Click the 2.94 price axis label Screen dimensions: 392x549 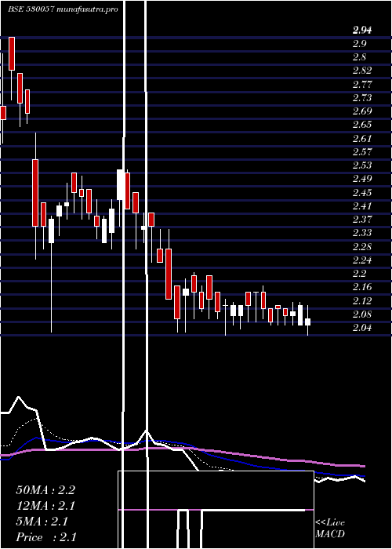coord(362,30)
